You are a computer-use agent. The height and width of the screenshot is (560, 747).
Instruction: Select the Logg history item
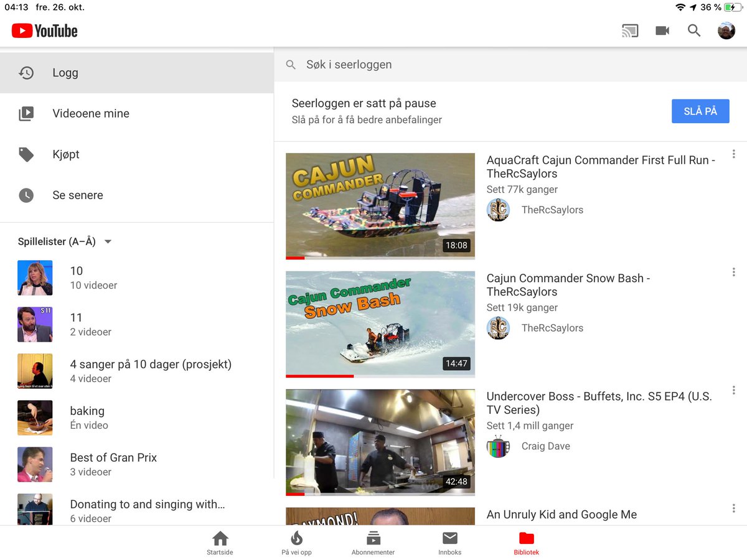point(137,73)
